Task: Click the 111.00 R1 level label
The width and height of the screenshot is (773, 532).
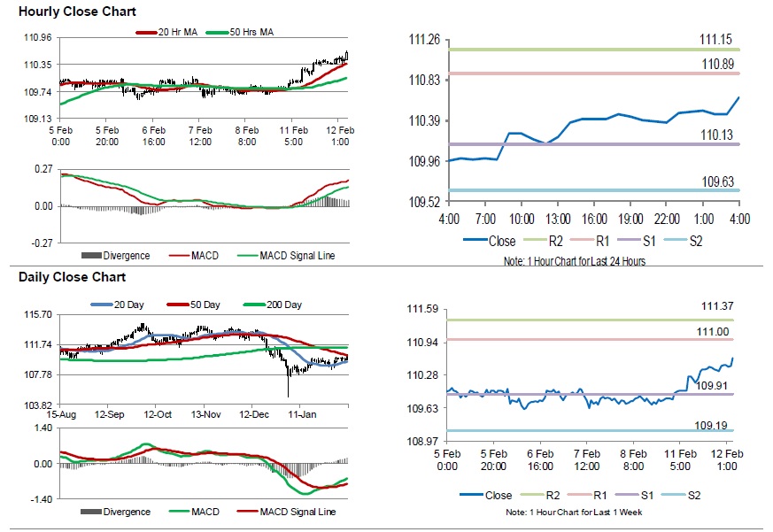Action: pos(713,332)
